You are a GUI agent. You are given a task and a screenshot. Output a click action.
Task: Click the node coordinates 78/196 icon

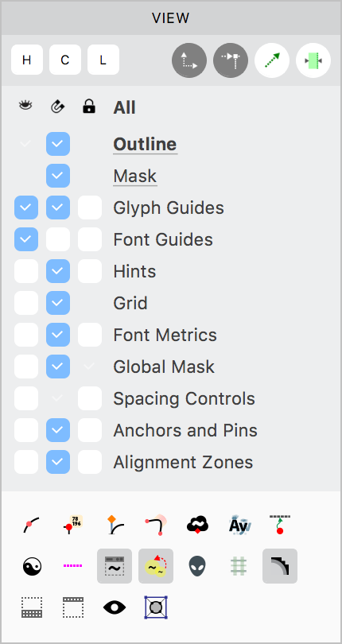74,525
